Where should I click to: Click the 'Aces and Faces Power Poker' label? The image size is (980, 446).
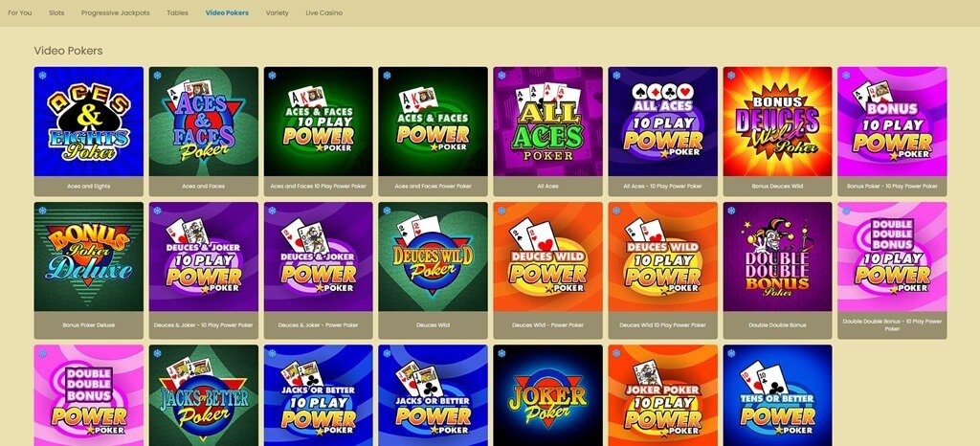[434, 186]
